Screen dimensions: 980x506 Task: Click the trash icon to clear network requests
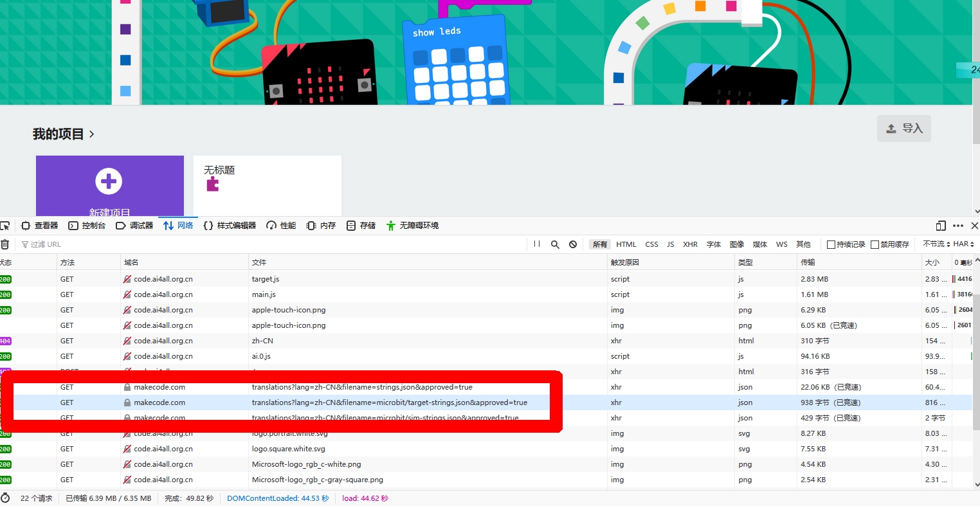tap(5, 244)
